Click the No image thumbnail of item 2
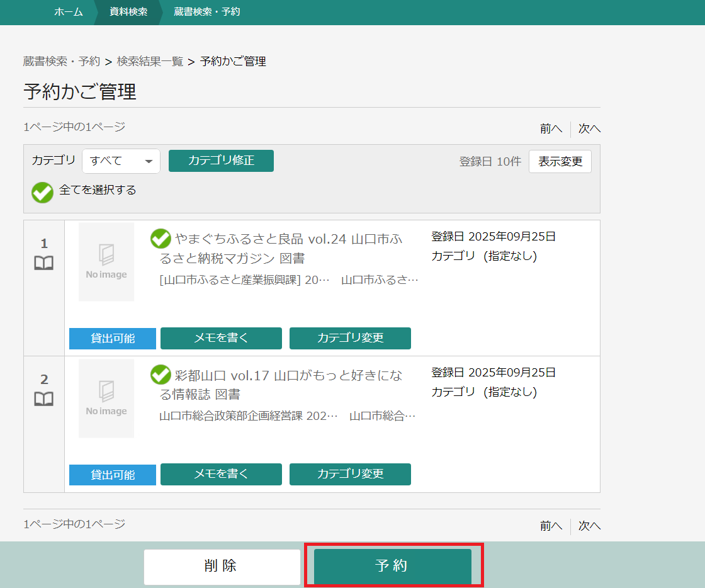 pyautogui.click(x=106, y=399)
